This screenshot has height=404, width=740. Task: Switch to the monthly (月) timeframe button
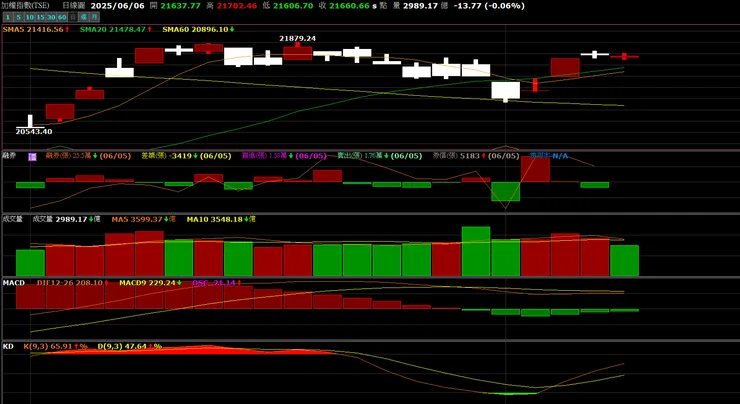click(x=94, y=17)
